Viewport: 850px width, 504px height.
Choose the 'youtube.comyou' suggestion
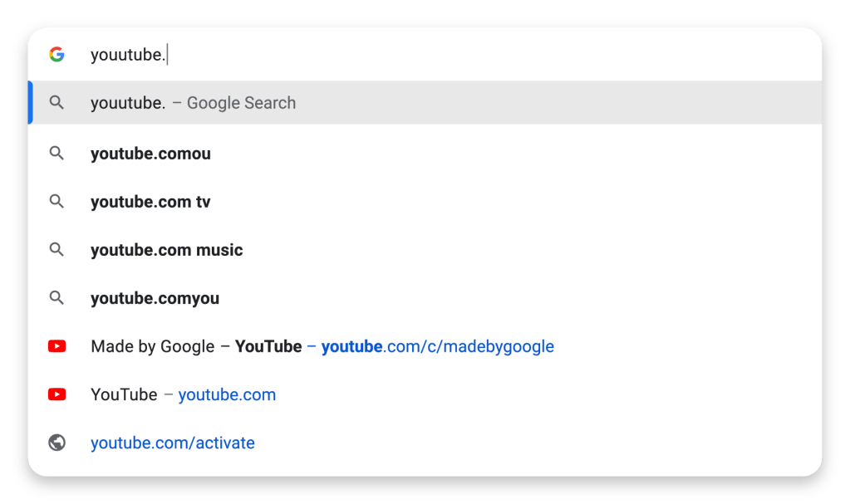tap(155, 298)
